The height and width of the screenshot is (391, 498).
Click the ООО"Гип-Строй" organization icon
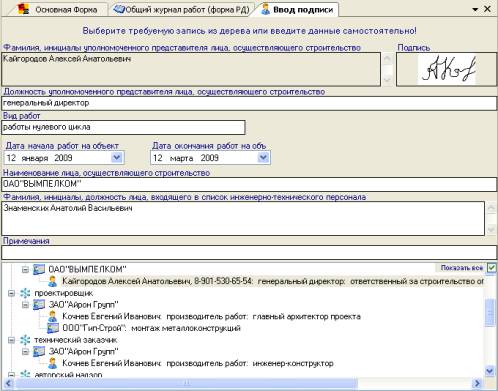[53, 328]
